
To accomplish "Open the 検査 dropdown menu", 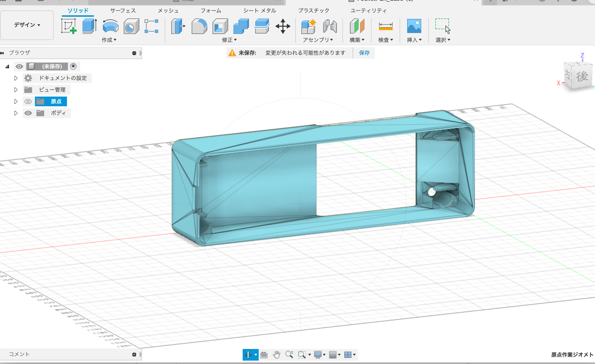I will tap(386, 40).
